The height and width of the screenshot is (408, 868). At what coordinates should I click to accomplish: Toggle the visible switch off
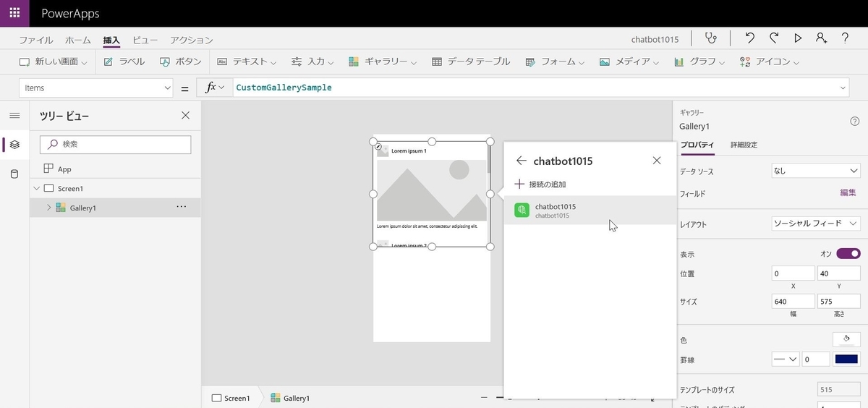[848, 254]
